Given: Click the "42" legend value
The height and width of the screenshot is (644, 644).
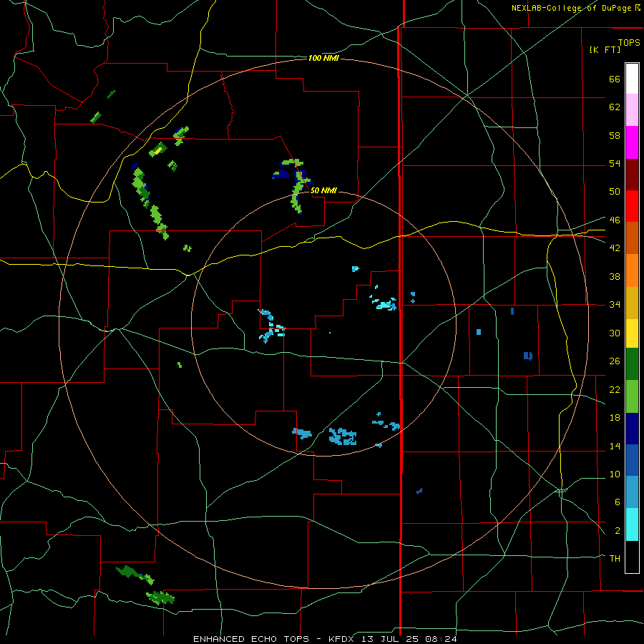Looking at the screenshot, I should pyautogui.click(x=615, y=248).
